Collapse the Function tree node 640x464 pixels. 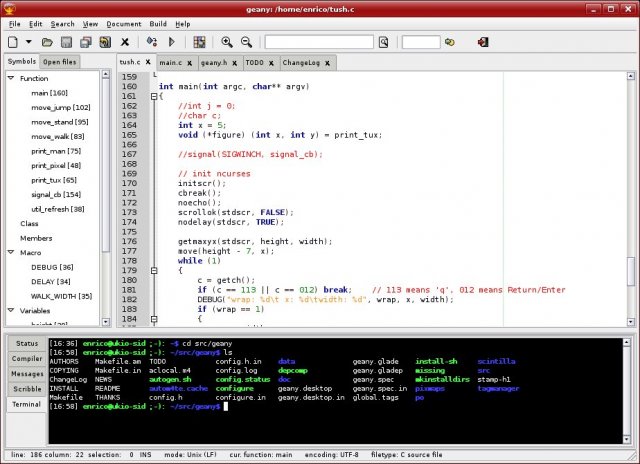pyautogui.click(x=11, y=78)
